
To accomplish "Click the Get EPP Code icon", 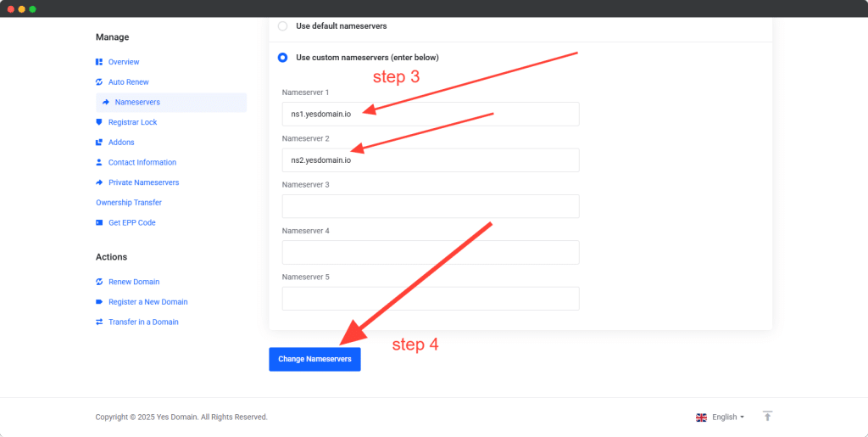I will click(99, 222).
